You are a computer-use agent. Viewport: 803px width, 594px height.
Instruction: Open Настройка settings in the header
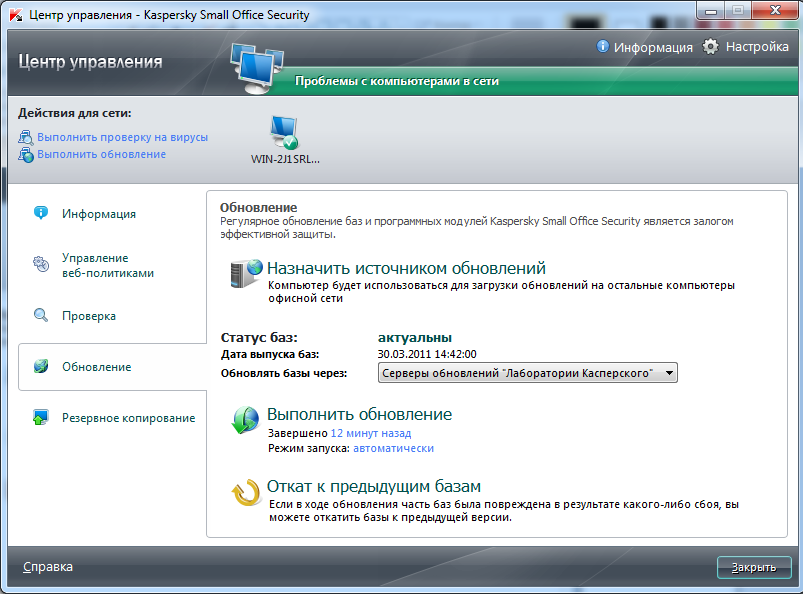coord(757,47)
